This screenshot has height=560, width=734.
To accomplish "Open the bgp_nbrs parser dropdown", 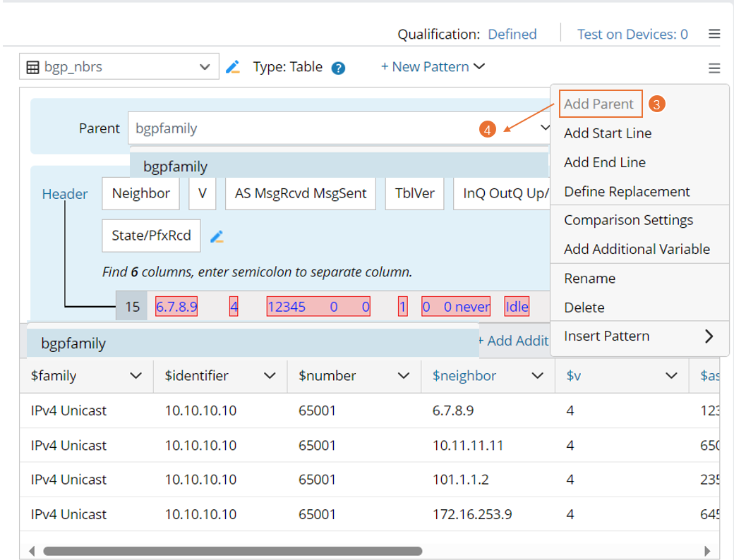I will 205,68.
